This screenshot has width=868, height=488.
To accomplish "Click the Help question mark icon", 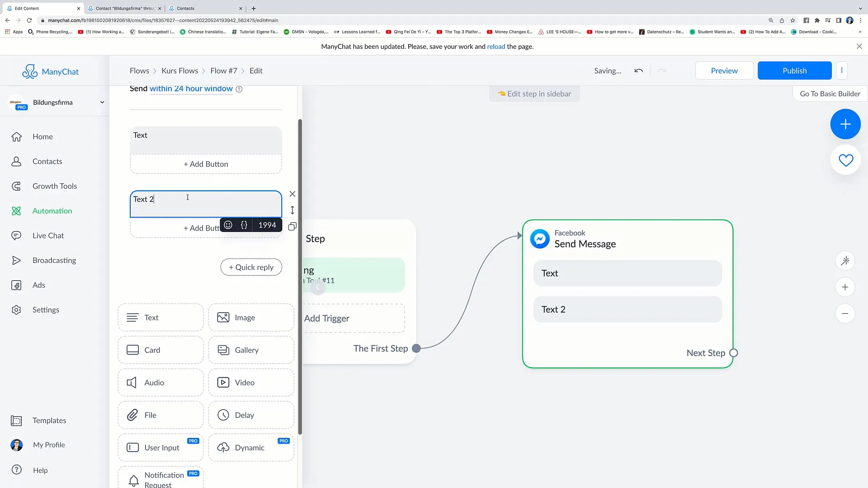I will 16,470.
